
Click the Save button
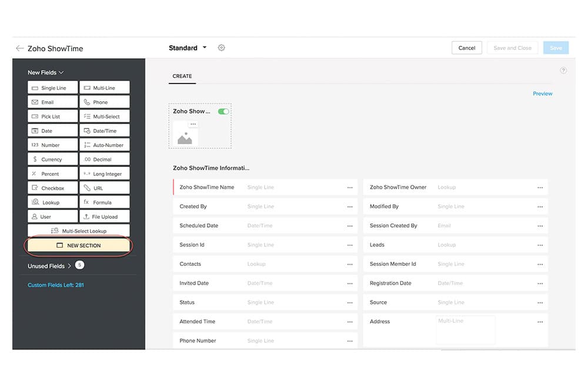tap(556, 48)
